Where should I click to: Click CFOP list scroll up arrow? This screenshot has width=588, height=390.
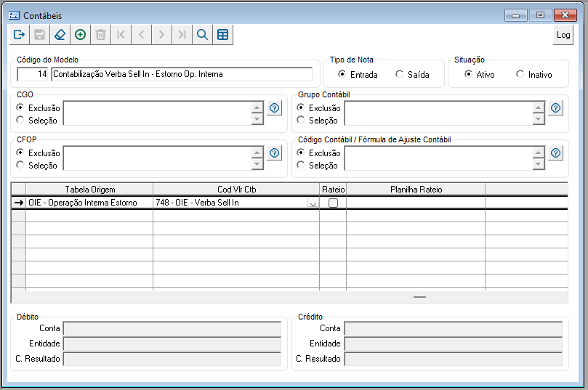pos(257,153)
